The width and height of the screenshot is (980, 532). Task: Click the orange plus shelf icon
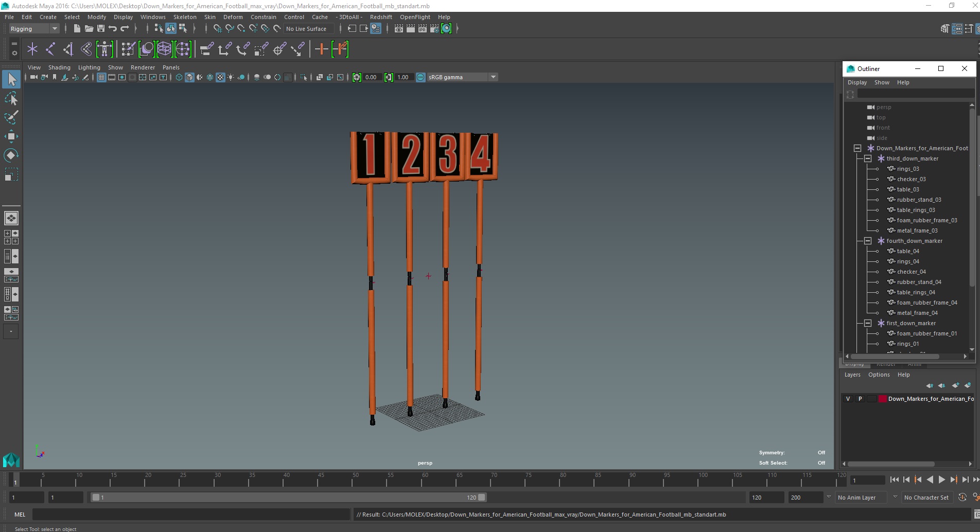[321, 49]
